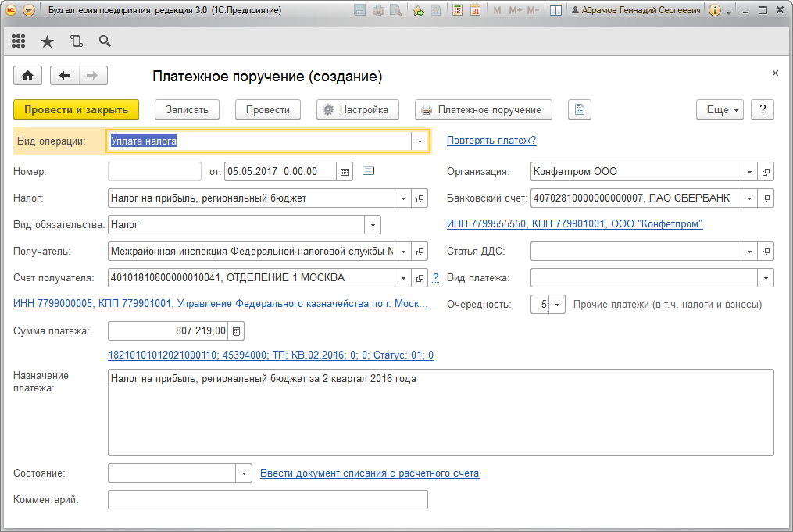Open the Еще menu
The image size is (793, 532).
[x=720, y=109]
